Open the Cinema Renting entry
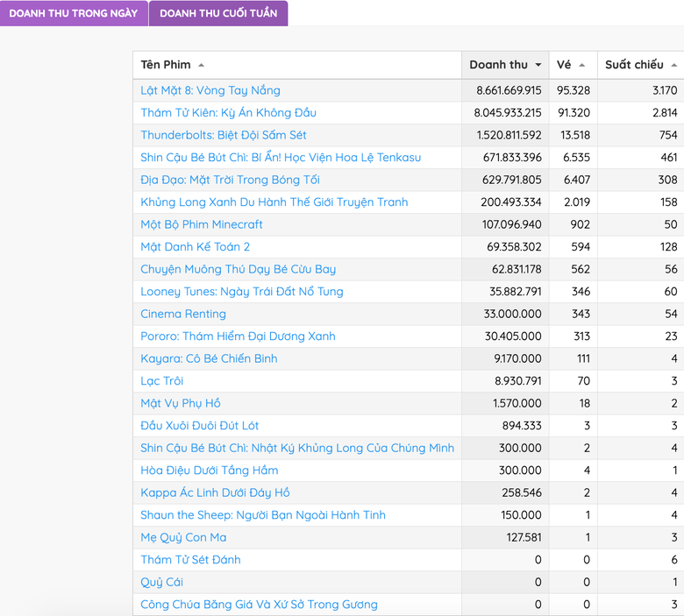This screenshot has width=684, height=616. point(183,314)
